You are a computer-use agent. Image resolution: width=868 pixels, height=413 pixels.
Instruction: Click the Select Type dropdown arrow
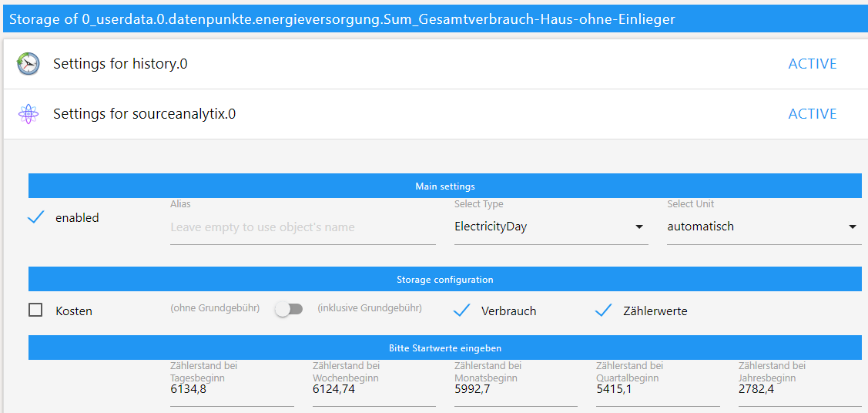638,227
